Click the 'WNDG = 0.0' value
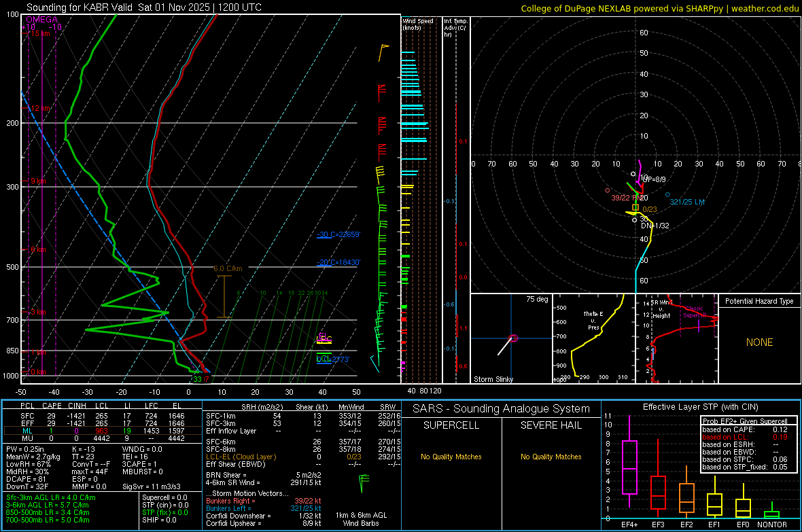This screenshot has width=802, height=532. 142,449
